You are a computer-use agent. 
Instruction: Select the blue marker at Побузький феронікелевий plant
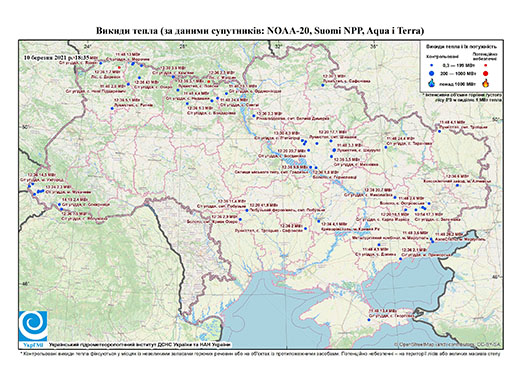247,210
